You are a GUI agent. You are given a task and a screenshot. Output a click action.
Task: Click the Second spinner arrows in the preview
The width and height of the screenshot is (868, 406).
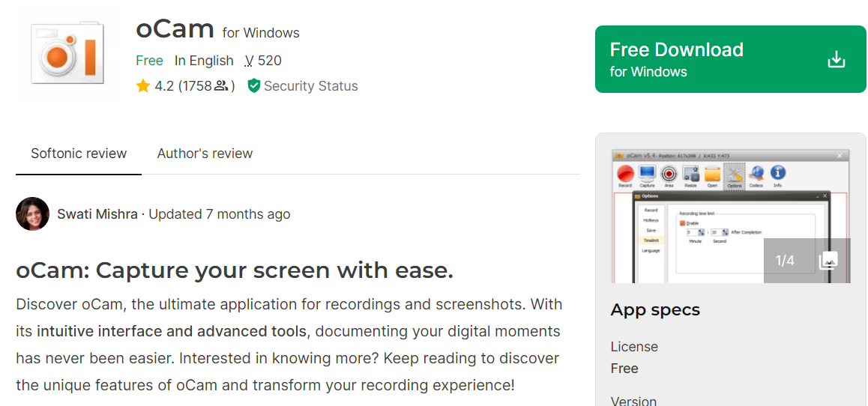pos(725,232)
